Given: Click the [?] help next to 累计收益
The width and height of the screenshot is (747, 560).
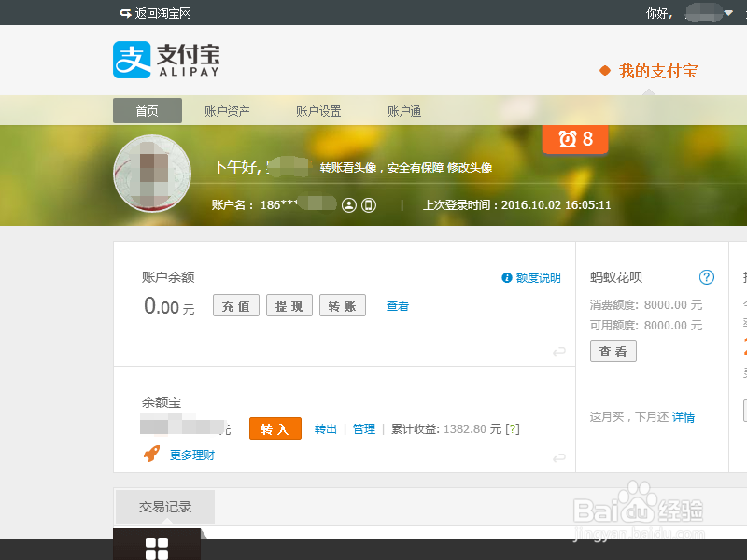Looking at the screenshot, I should click(513, 429).
